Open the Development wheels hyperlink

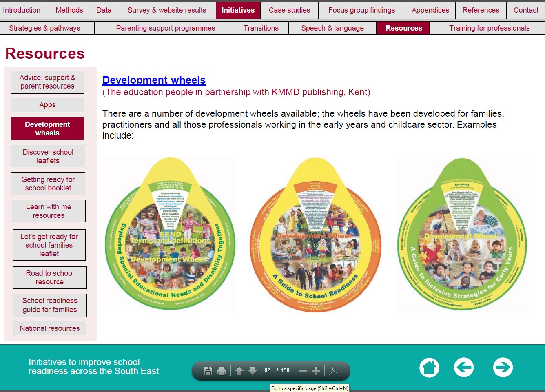click(x=154, y=80)
